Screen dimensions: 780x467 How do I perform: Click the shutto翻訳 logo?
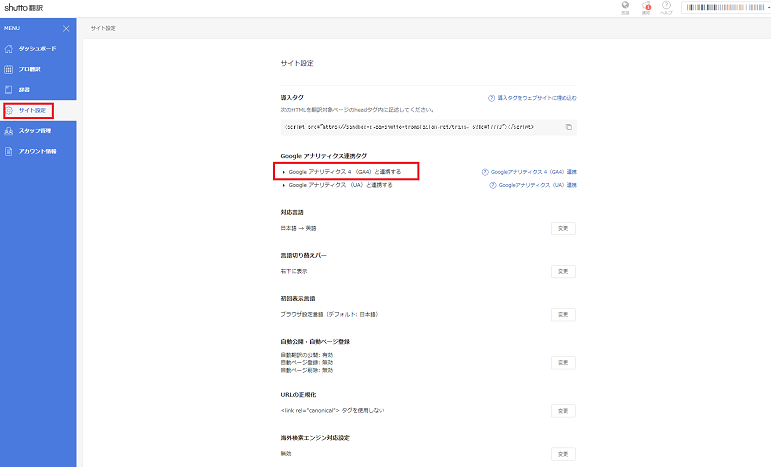pos(23,7)
